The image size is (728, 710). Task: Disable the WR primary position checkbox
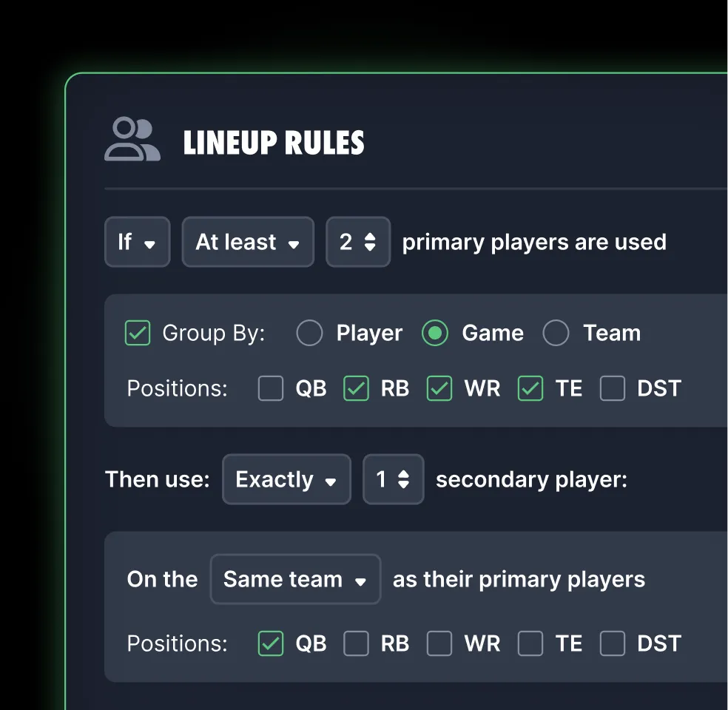pos(439,388)
